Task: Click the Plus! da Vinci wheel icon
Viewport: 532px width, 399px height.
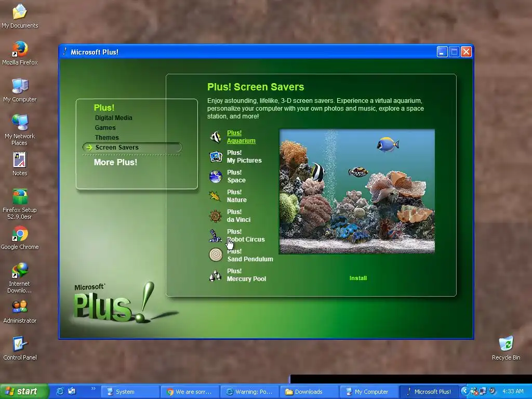Action: (215, 216)
